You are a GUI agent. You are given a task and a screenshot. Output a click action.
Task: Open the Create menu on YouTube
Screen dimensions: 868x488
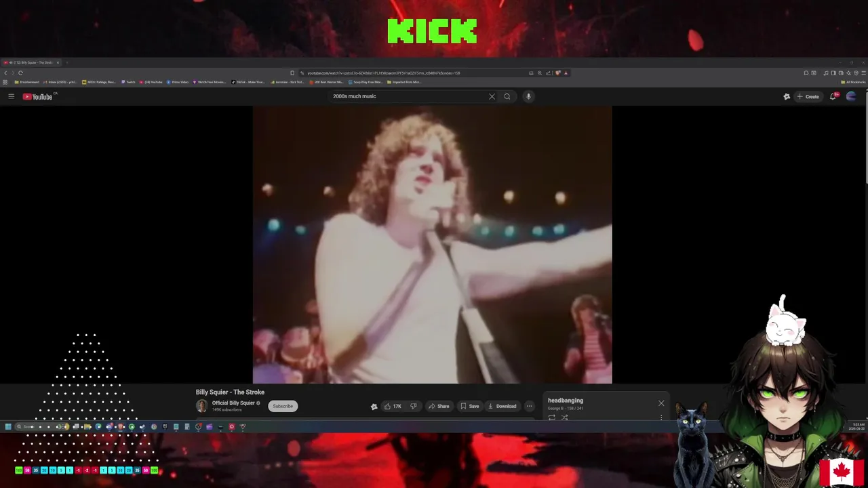point(808,96)
